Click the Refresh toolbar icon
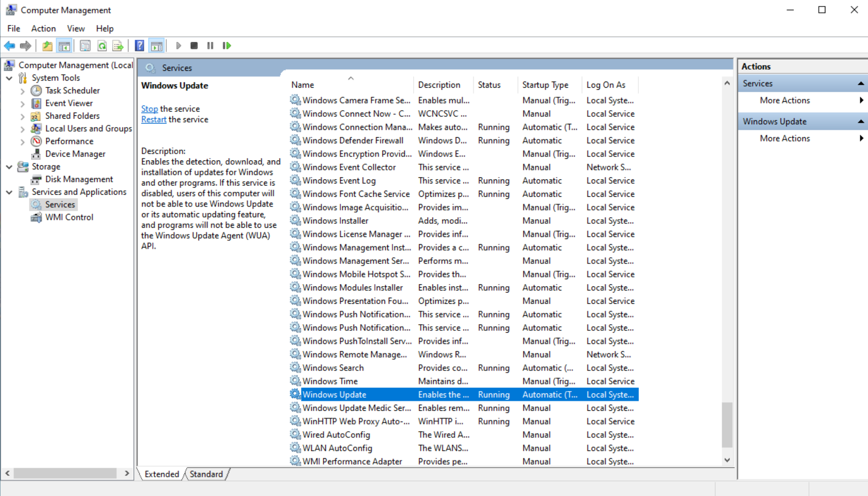 pos(102,46)
